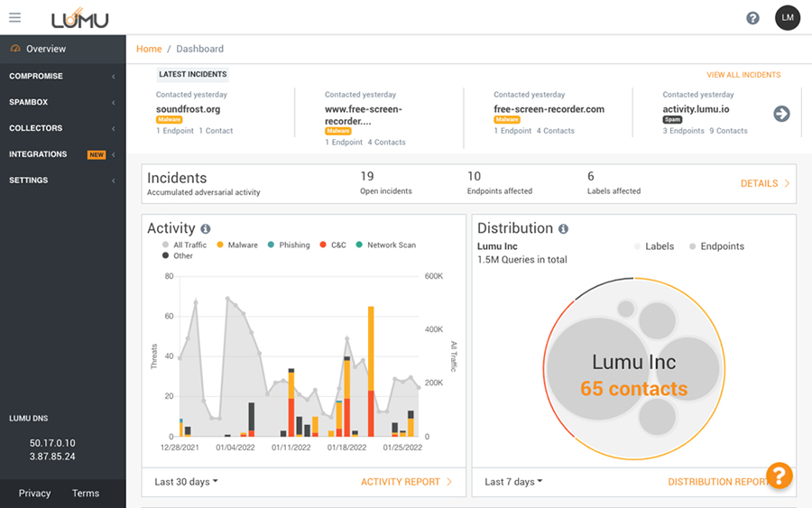Open the Last 7 days dropdown
Image resolution: width=812 pixels, height=508 pixels.
pyautogui.click(x=513, y=482)
